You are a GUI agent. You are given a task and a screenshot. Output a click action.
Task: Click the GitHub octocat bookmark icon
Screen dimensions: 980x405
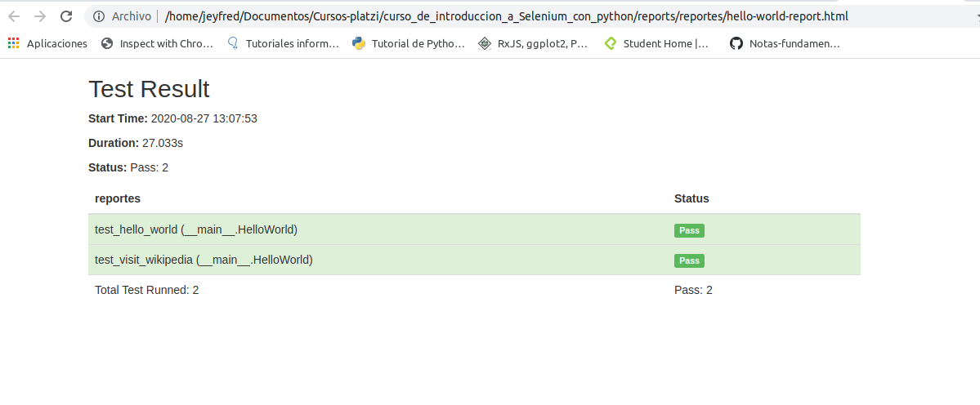coord(736,43)
